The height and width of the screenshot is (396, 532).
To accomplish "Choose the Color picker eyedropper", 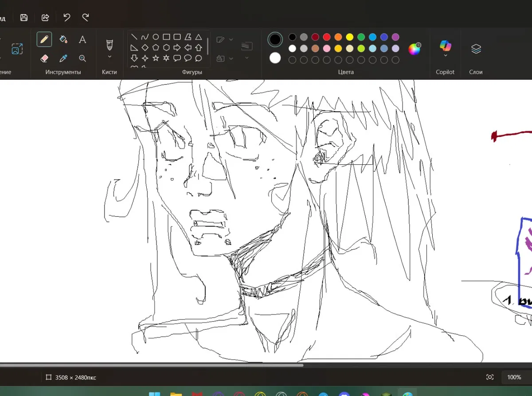I will (63, 58).
